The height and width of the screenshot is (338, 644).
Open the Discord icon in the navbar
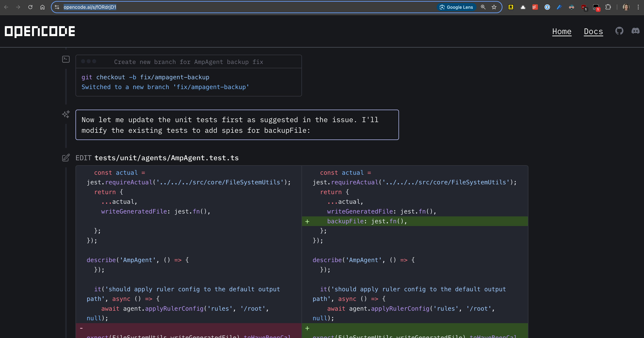coord(635,31)
